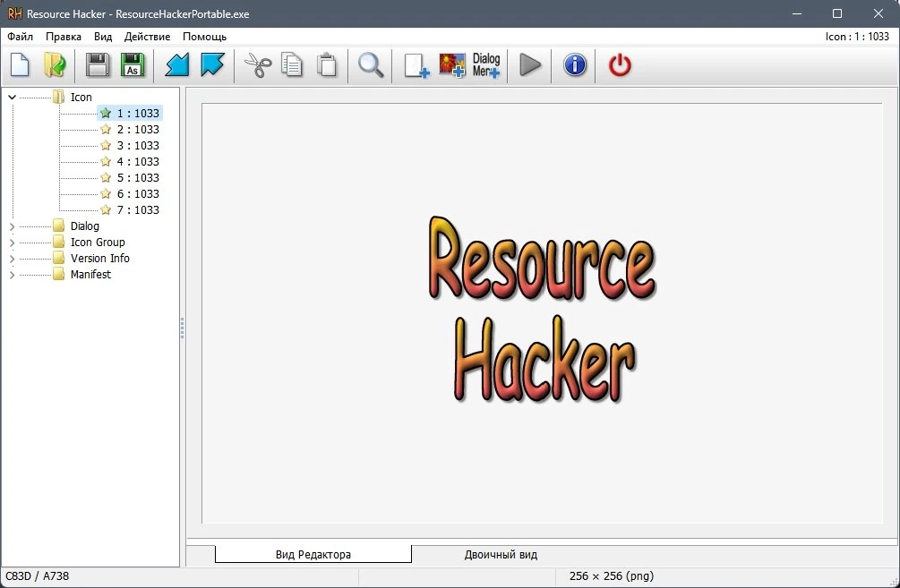Click the down-left blue arrow toolbar icon

coord(177,64)
